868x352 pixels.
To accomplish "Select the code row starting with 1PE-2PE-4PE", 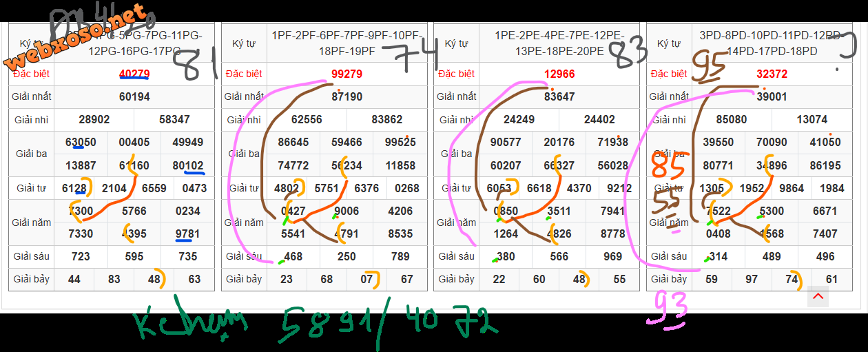I will 559,43.
